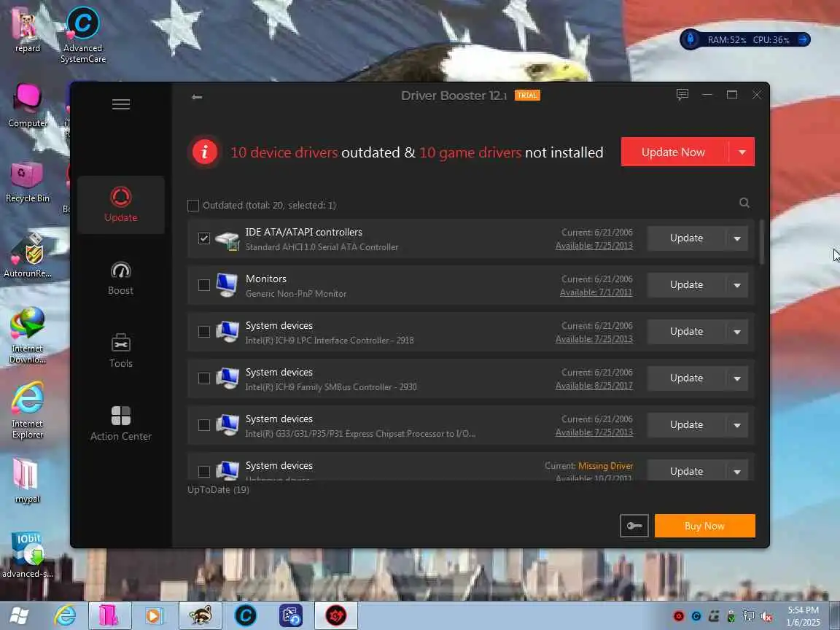
Task: Click the ICH9 LPC Interface Controller device icon
Action: coord(227,332)
